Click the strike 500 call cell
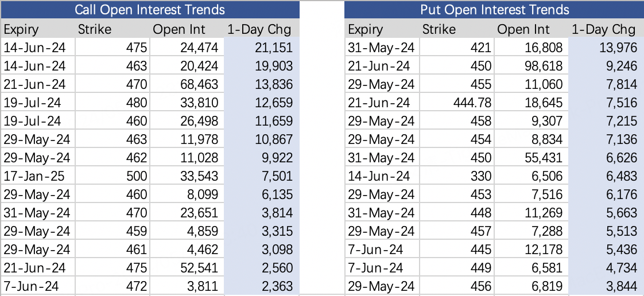This screenshot has width=644, height=296. [x=113, y=176]
